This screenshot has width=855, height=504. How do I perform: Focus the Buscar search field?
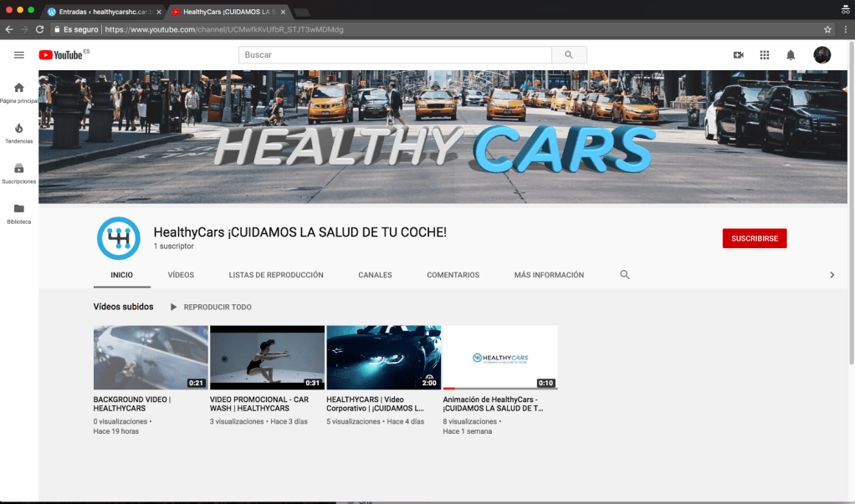(x=395, y=55)
